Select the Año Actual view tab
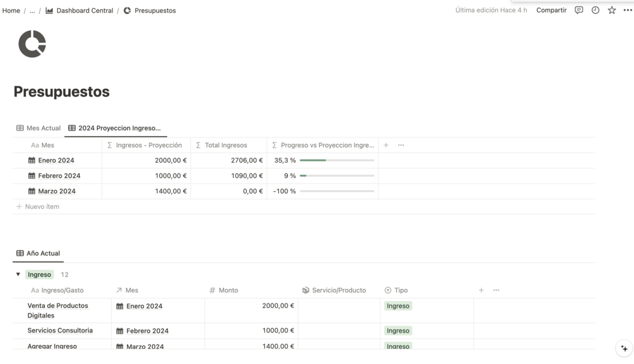634x364 pixels. [38, 253]
